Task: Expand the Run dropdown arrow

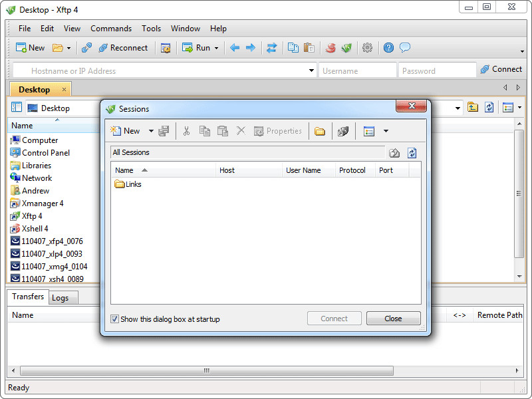Action: (x=217, y=48)
